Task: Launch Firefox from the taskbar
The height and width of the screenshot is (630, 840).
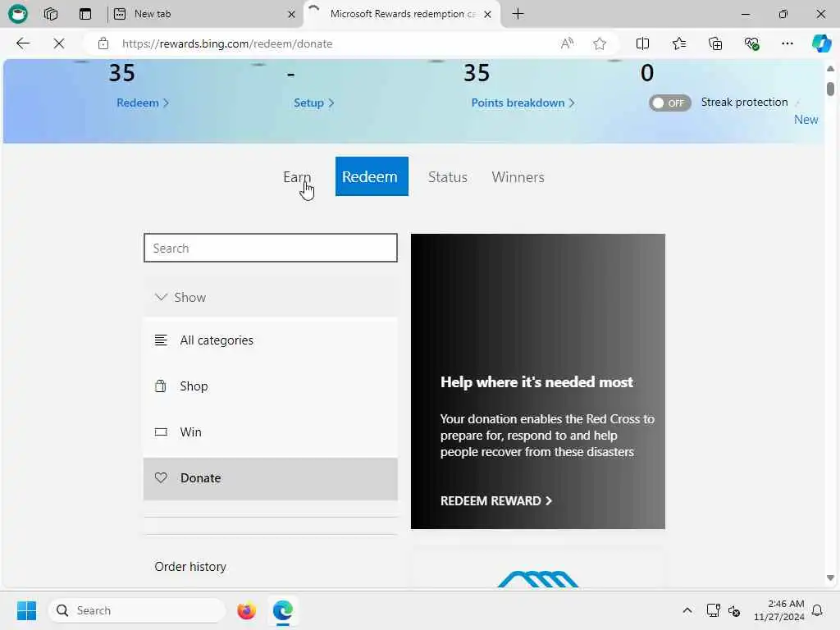Action: [x=246, y=610]
